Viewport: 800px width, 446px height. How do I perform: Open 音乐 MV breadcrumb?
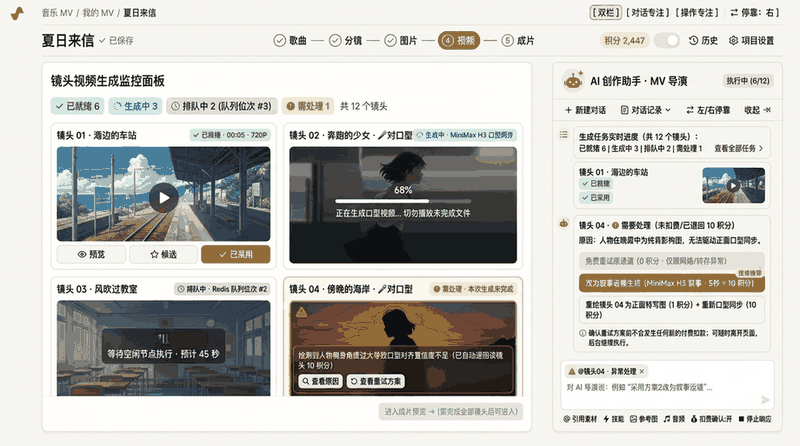pos(57,13)
